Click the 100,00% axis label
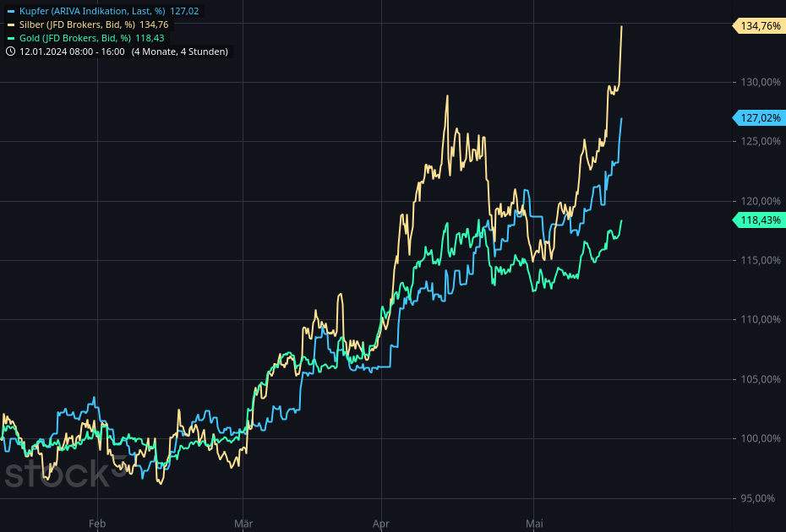This screenshot has height=532, width=786. pyautogui.click(x=761, y=438)
